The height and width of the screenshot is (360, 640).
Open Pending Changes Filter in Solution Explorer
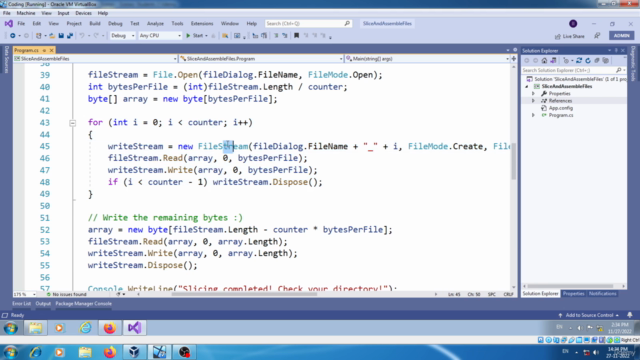pyautogui.click(x=566, y=60)
